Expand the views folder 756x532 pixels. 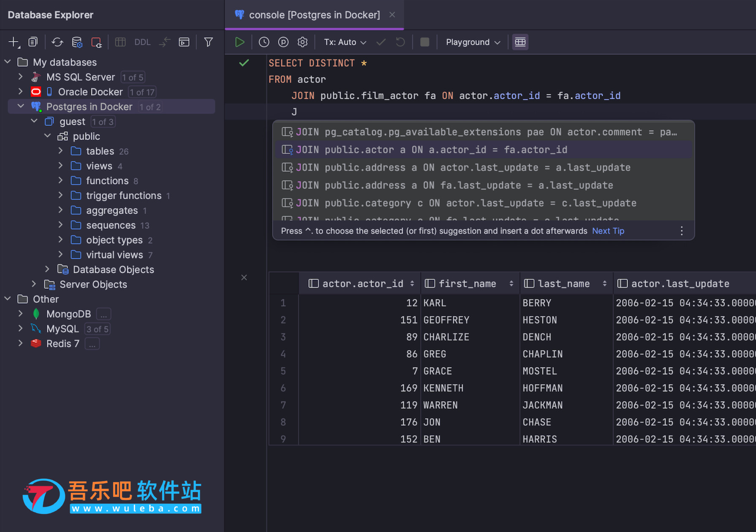[60, 166]
